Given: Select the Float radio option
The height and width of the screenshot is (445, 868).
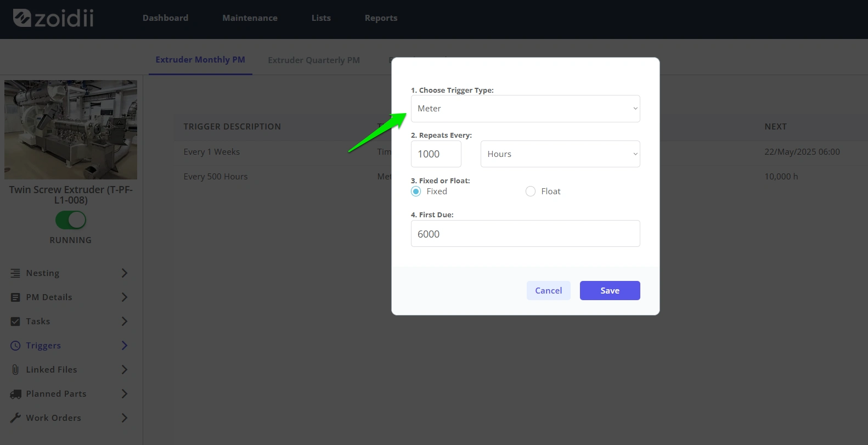Looking at the screenshot, I should click(x=531, y=191).
